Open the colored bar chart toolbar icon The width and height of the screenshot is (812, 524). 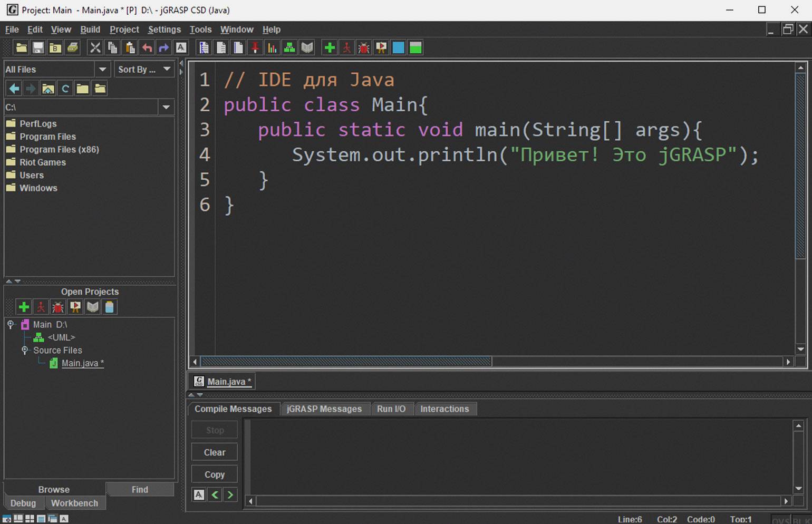point(272,48)
